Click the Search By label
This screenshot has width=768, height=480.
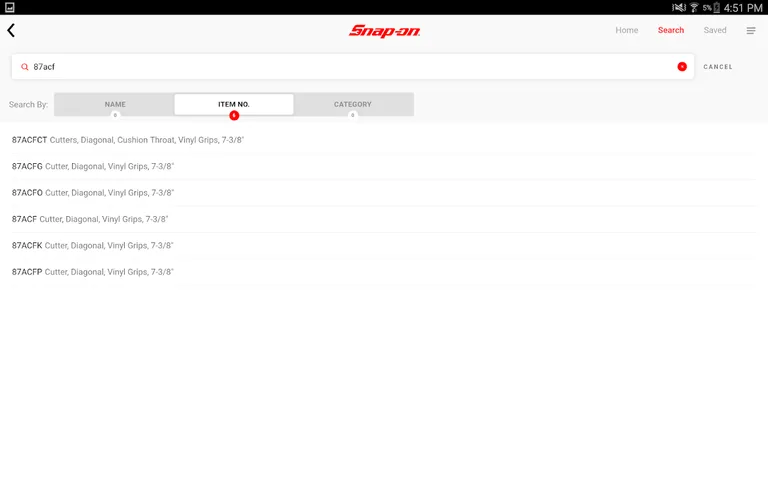28,104
